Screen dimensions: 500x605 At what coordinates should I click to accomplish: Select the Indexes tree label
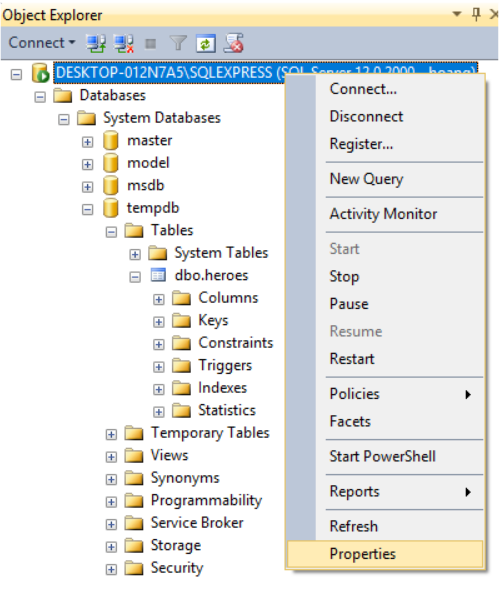point(223,388)
